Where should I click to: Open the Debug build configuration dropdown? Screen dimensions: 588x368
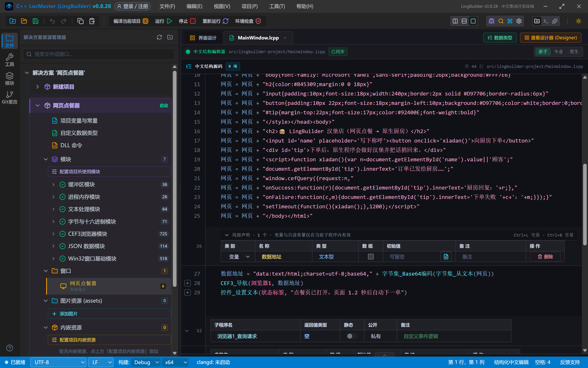pyautogui.click(x=146, y=362)
